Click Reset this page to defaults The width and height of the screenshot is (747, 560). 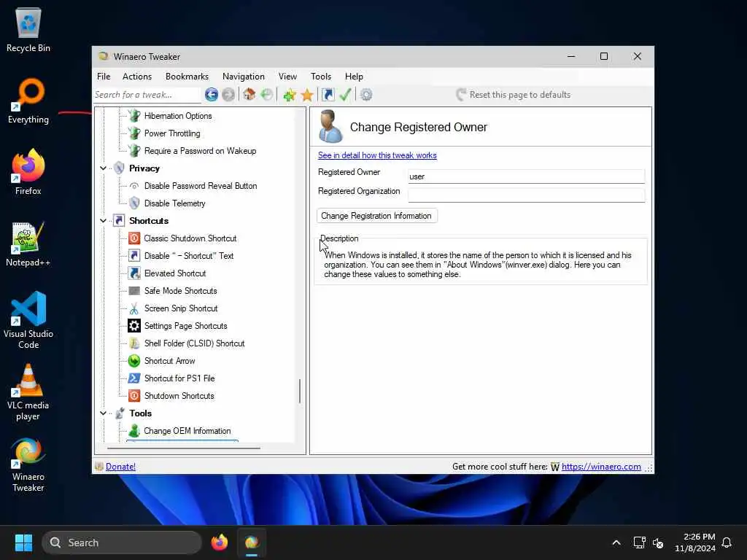pos(513,95)
